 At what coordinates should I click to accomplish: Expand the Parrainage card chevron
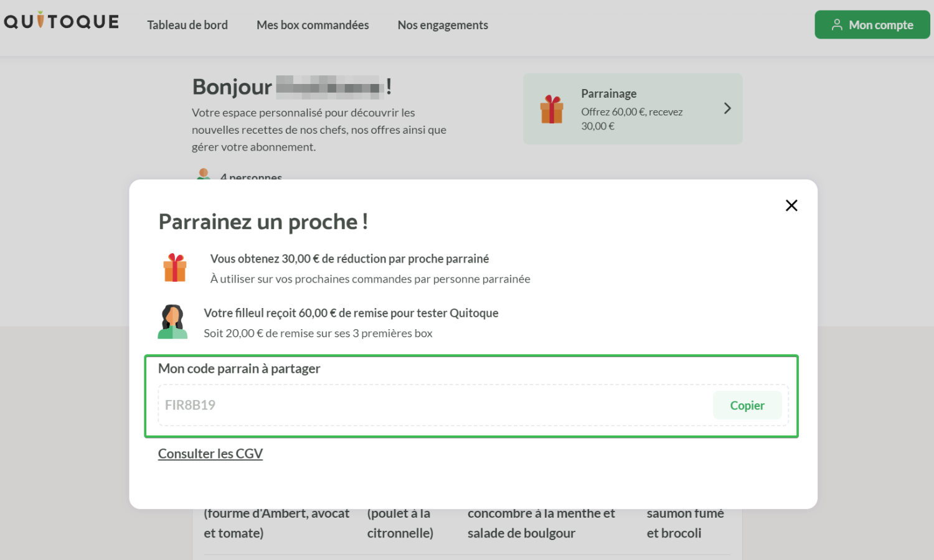tap(727, 108)
